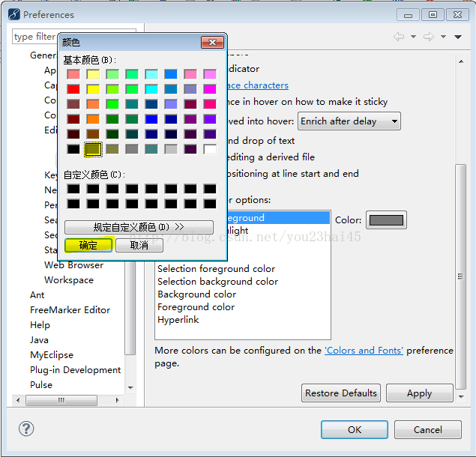Image resolution: width=476 pixels, height=457 pixels.
Task: Open the Enrich after delay combo box
Action: click(x=349, y=121)
